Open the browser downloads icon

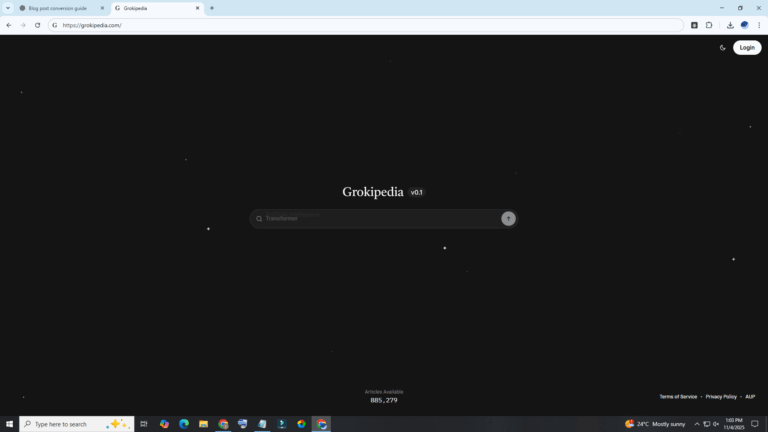point(730,25)
